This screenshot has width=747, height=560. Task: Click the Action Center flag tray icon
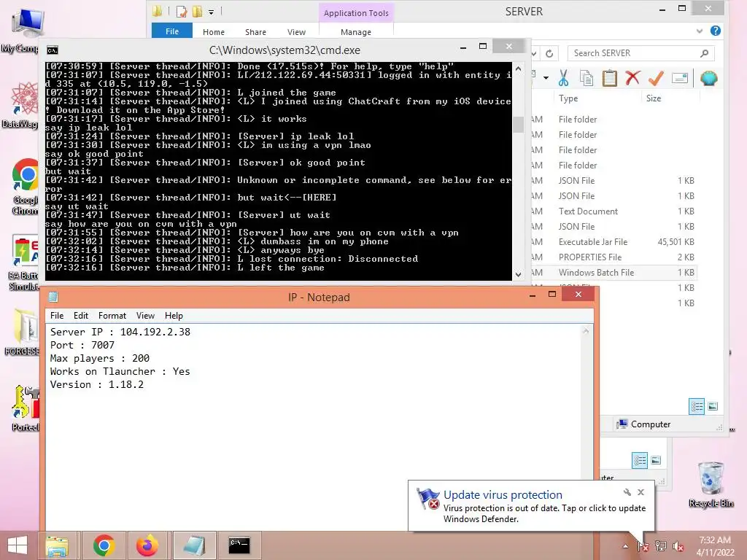click(x=643, y=546)
